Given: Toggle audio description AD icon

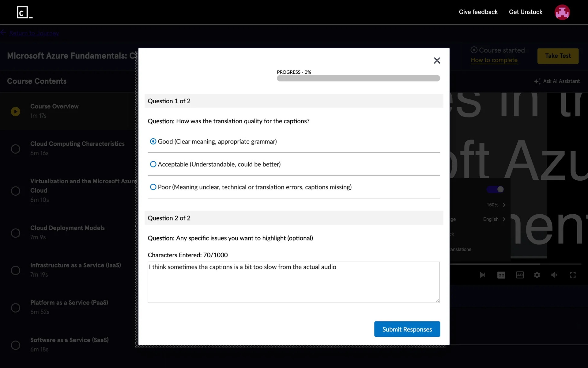Looking at the screenshot, I should click(520, 275).
